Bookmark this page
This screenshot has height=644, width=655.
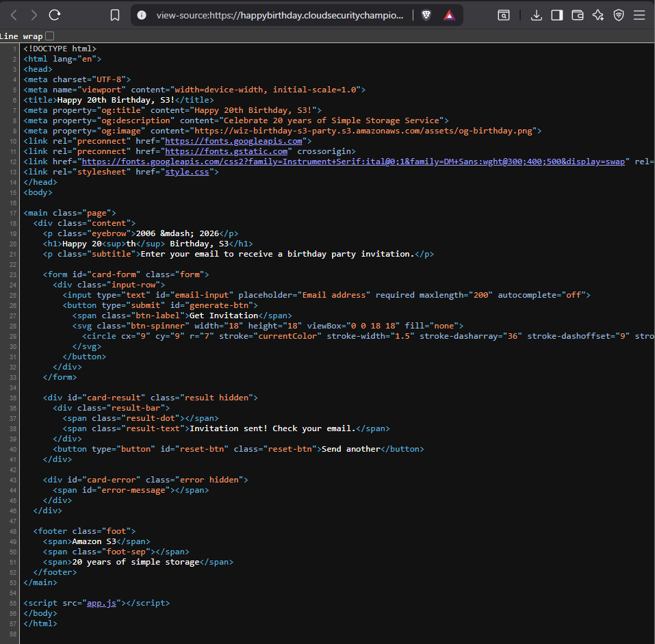[115, 15]
